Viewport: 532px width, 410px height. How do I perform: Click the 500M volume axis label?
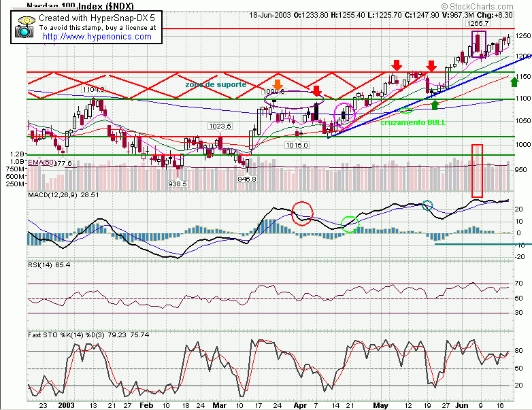[15, 176]
